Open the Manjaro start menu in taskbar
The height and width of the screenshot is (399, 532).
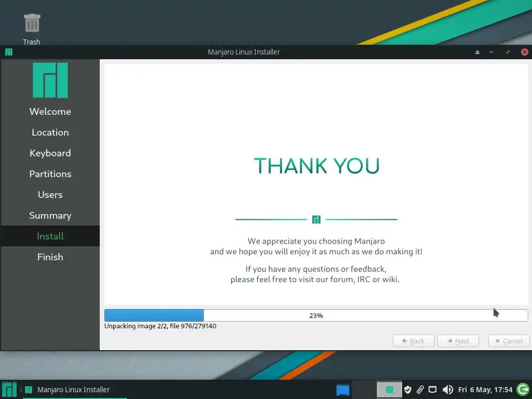tap(9, 390)
